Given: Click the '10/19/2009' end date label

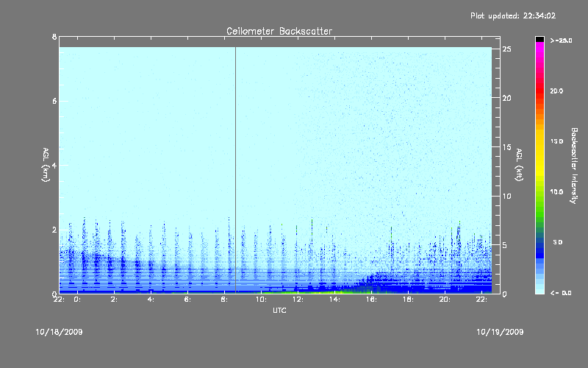Looking at the screenshot, I should [x=500, y=332].
